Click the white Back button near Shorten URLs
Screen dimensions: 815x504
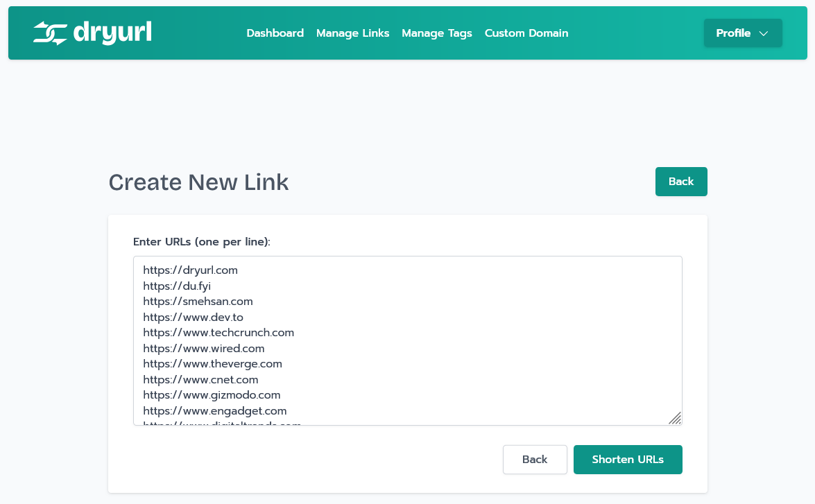535,460
